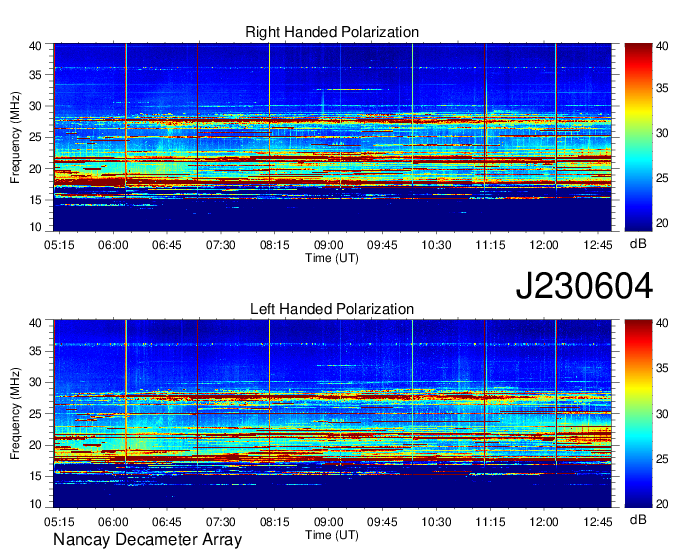Click the 20 MHz frequency tick, Left Handed plot
680x552 pixels.
[x=35, y=445]
